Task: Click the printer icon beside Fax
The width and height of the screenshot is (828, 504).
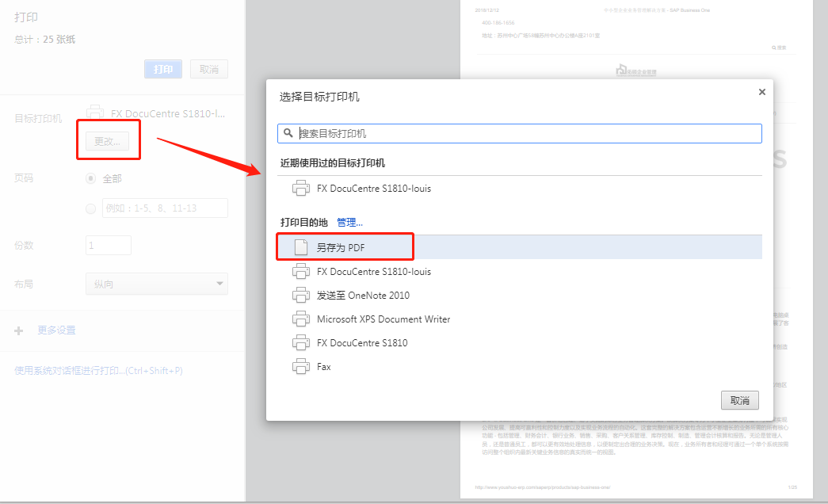Action: (301, 366)
